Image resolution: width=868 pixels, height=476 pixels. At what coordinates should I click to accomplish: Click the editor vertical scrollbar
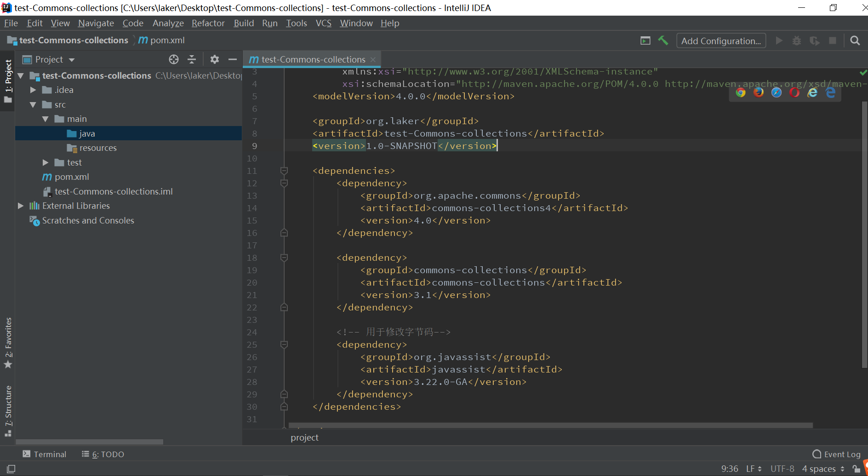864,235
